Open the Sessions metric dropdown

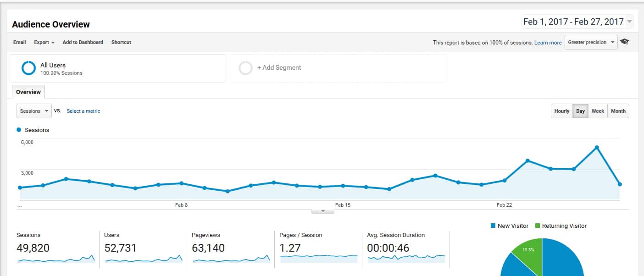click(x=34, y=111)
